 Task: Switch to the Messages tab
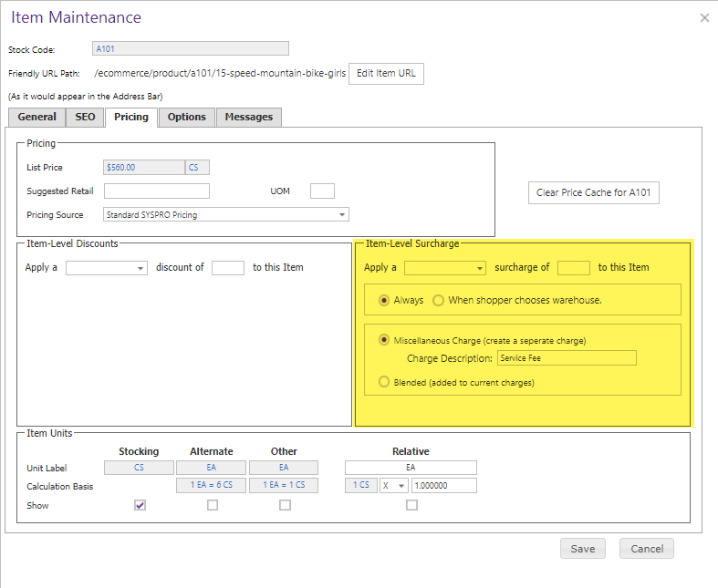tap(249, 117)
